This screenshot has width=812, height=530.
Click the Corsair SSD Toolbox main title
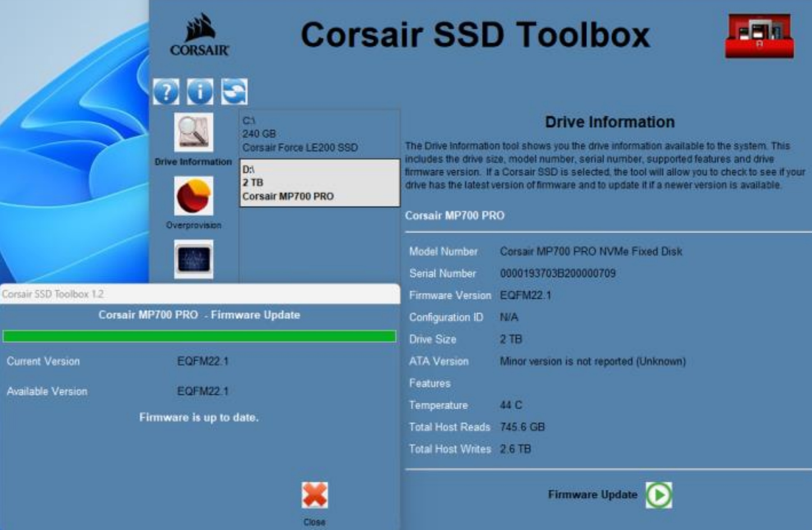point(475,35)
